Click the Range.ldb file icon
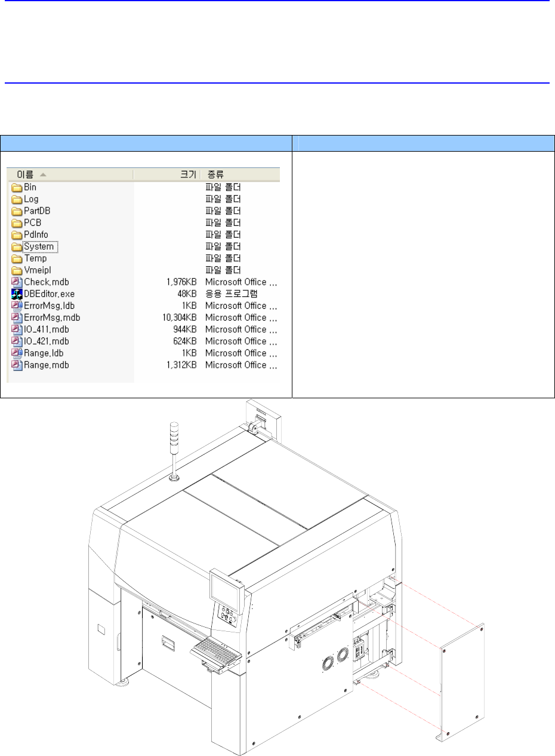Screen dimensions: 555x756 coord(17,353)
